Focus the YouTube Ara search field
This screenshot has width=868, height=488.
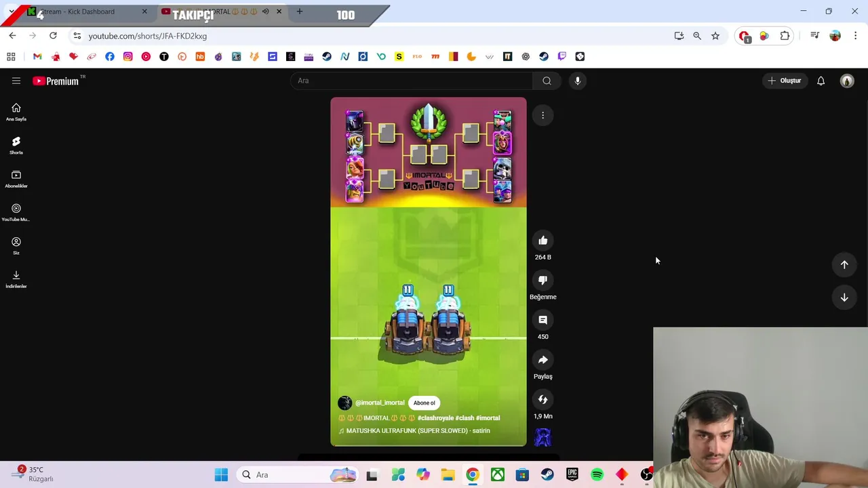tap(412, 81)
